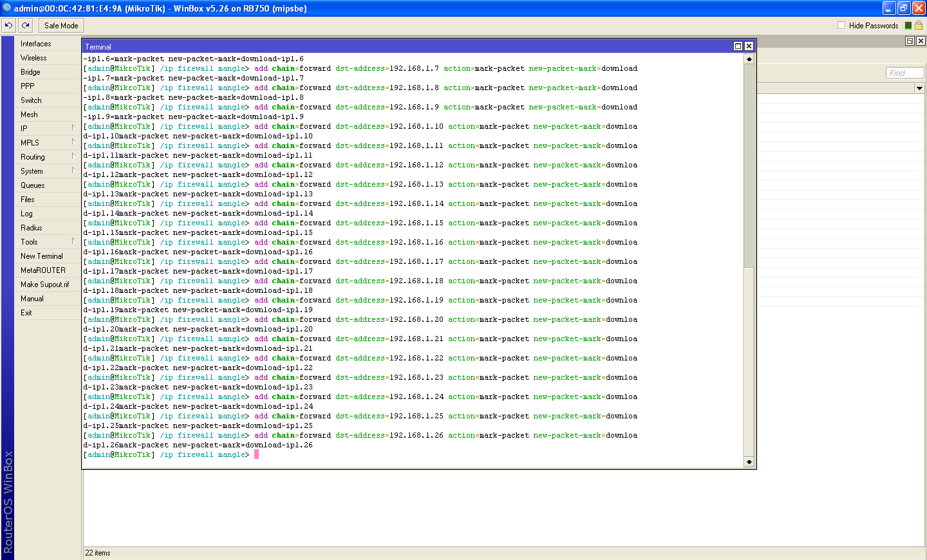This screenshot has width=927, height=560.
Task: Open the Mesh menu item
Action: click(x=29, y=115)
